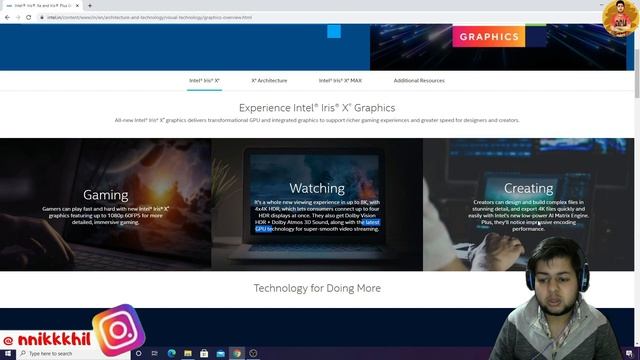Open Cortana circle icon in taskbar
Screen dimensions: 640x360
[138, 353]
